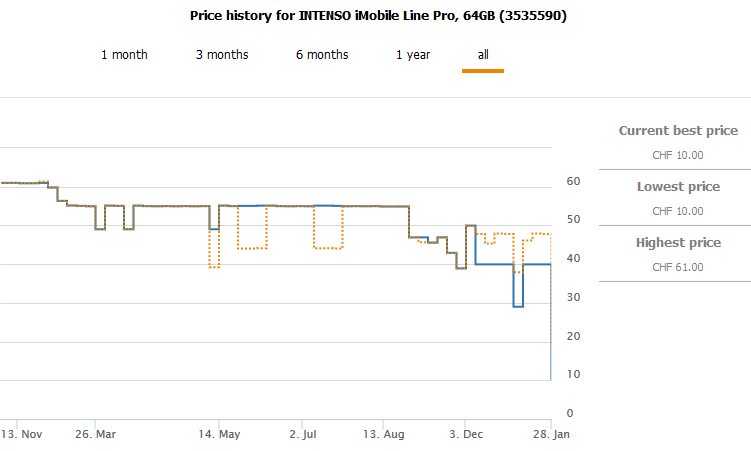Viewport: 751px width, 451px height.
Task: Click the '13. Nov' x-axis date label
Action: click(21, 435)
